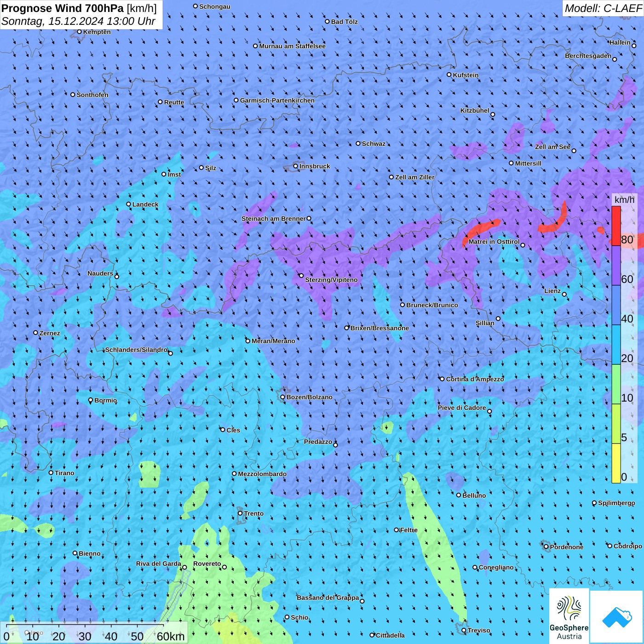Click the Bozen/Bolzano city marker
Screen dimensions: 644x644
283,397
